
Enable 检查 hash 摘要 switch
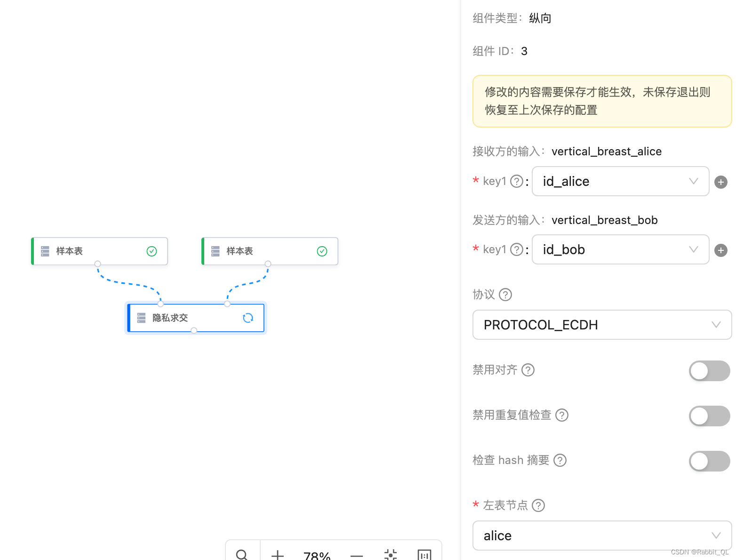709,461
